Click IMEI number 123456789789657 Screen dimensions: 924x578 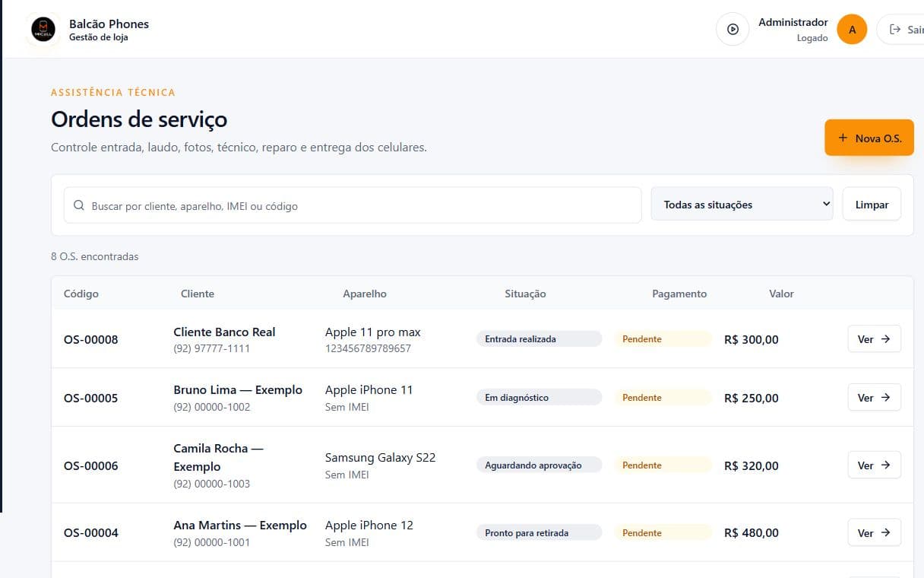(368, 348)
